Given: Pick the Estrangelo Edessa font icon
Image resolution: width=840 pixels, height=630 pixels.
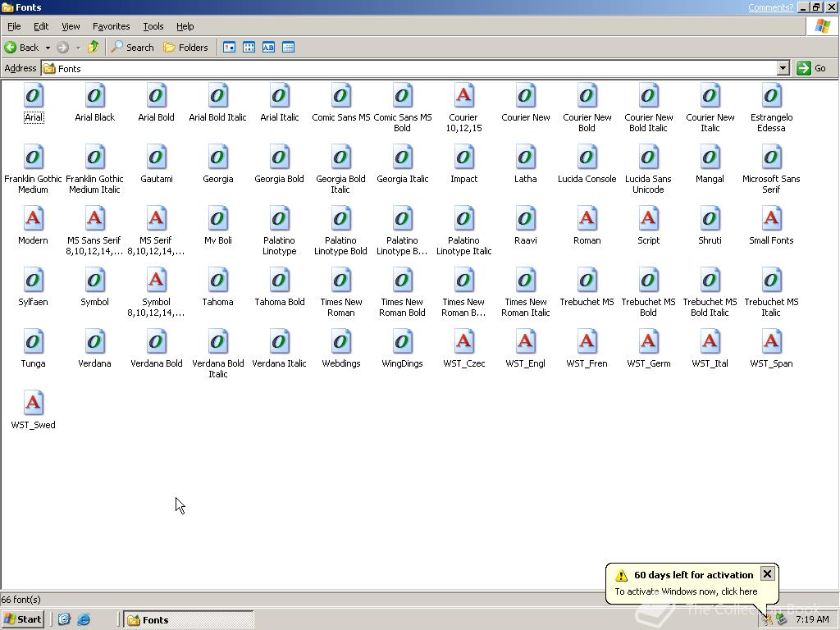Looking at the screenshot, I should (771, 96).
